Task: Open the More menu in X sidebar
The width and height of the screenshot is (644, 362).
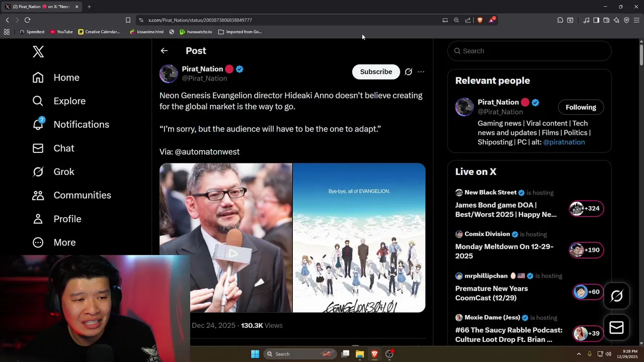Action: tap(54, 242)
